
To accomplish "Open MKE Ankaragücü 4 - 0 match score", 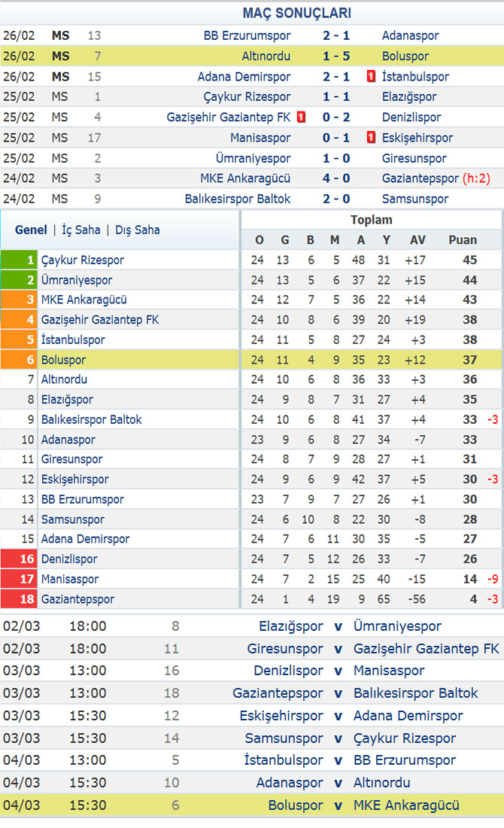I will (336, 178).
